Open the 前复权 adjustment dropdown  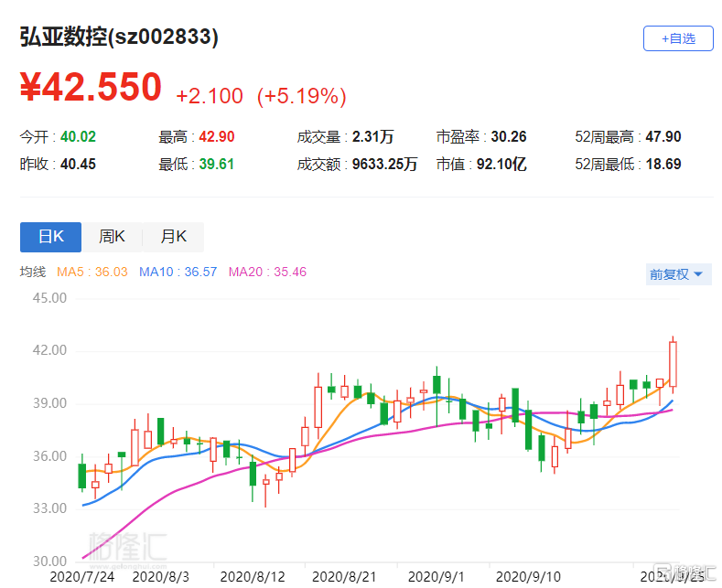(678, 274)
